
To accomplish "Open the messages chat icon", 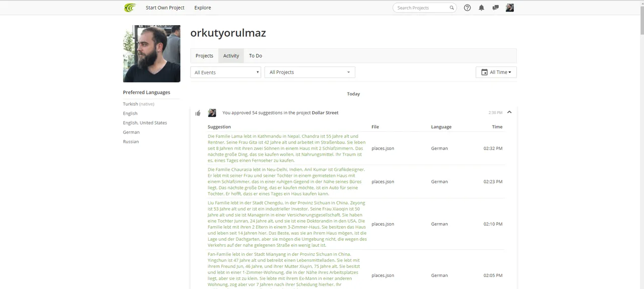I will [x=496, y=8].
